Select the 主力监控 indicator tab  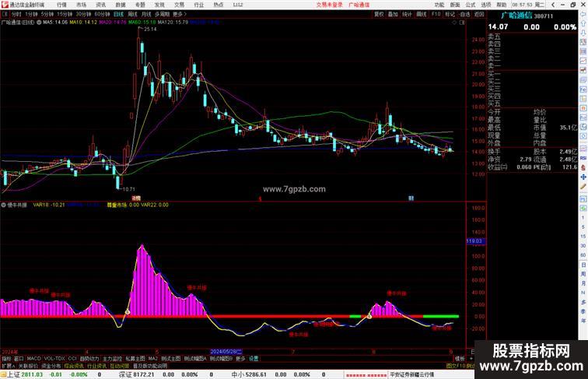(x=113, y=359)
